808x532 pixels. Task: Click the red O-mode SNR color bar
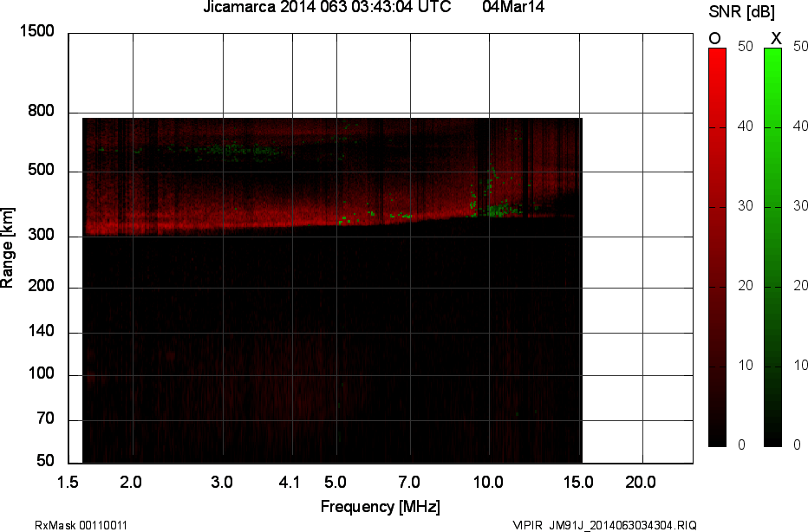pyautogui.click(x=717, y=247)
